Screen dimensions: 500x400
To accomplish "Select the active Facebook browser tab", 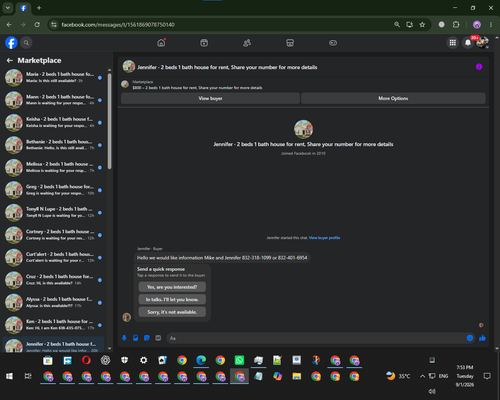I will [23, 8].
